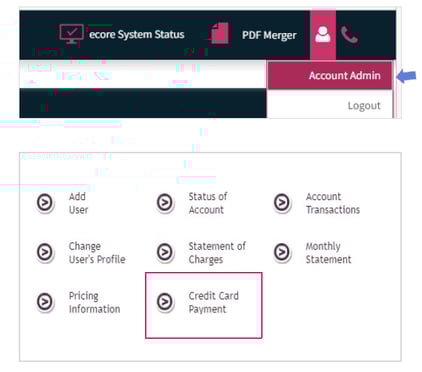Open the Pricing Information link
This screenshot has width=422, height=372.
pyautogui.click(x=94, y=302)
